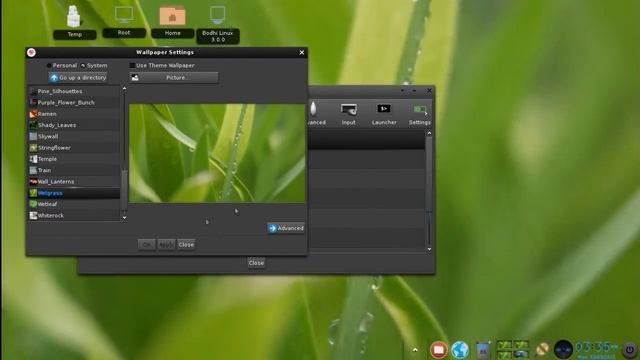Expand the shelf up-arrow in the taskbar
The width and height of the screenshot is (640, 360).
click(415, 349)
